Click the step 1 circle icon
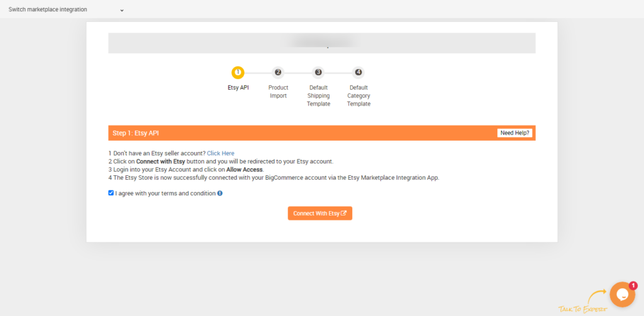This screenshot has width=644, height=316. (x=238, y=72)
